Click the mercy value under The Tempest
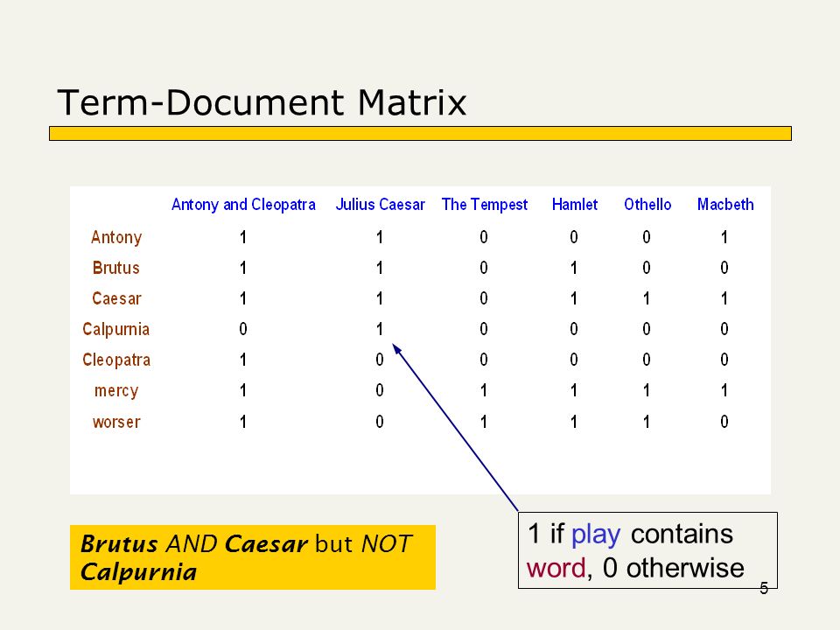 484,390
